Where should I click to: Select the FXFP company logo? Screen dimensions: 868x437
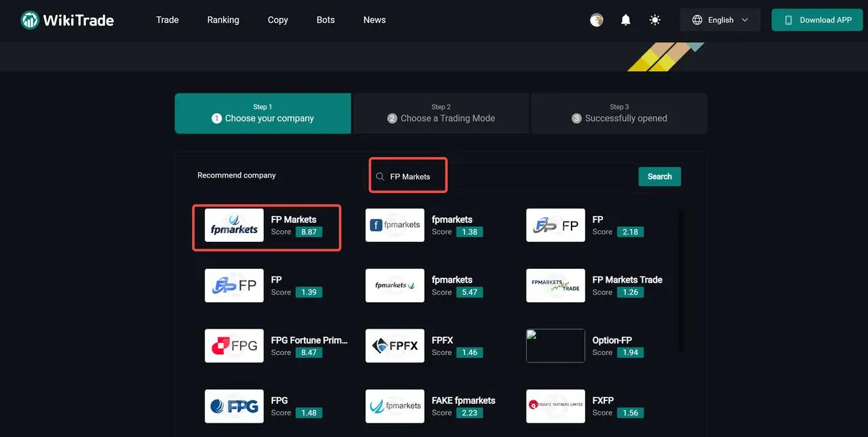pyautogui.click(x=555, y=407)
